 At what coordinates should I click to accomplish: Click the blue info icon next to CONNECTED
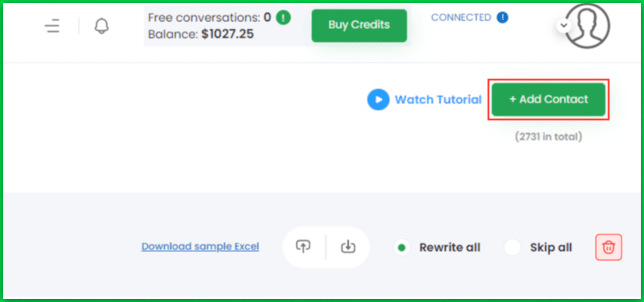pyautogui.click(x=503, y=17)
